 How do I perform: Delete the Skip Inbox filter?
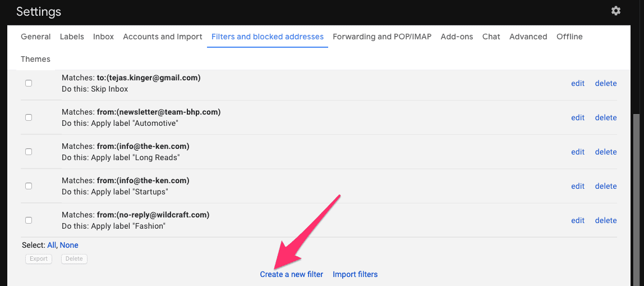pyautogui.click(x=606, y=83)
